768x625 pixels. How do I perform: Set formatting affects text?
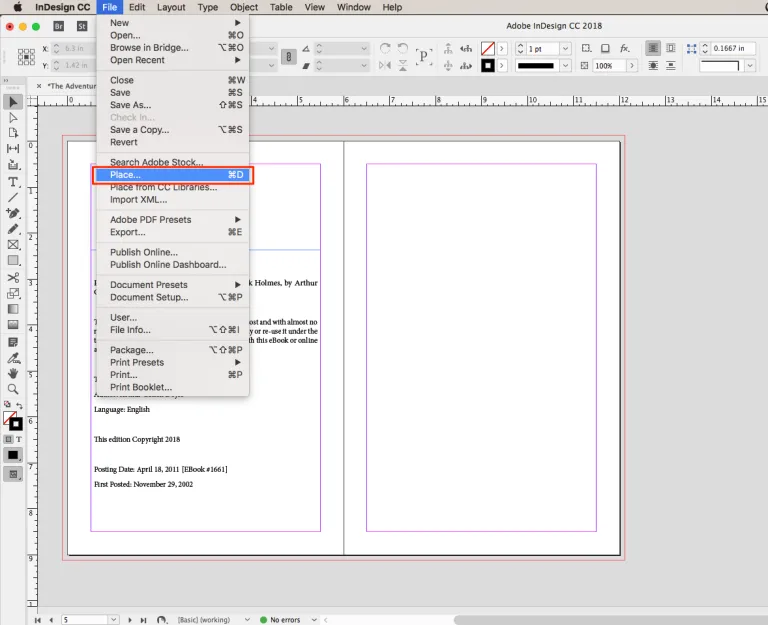pos(19,439)
